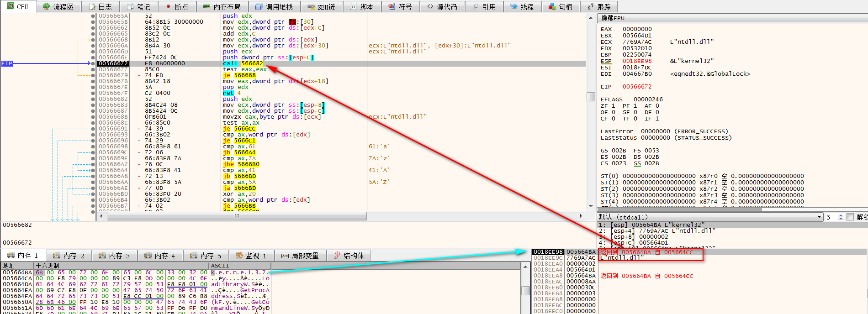Toggle the ZF flag value
Image resolution: width=868 pixels, height=314 pixels.
(x=613, y=106)
